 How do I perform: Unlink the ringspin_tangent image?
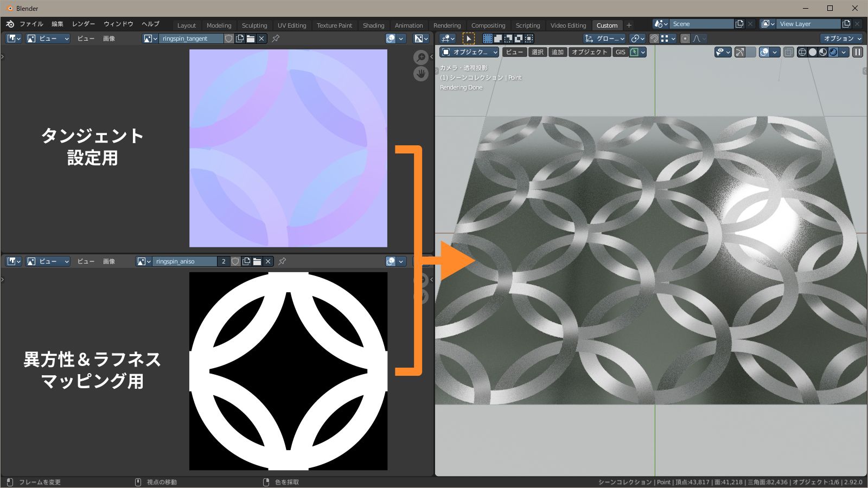[261, 38]
